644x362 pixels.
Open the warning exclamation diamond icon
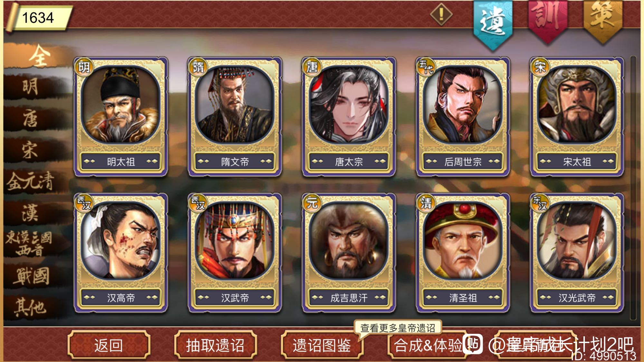(441, 14)
